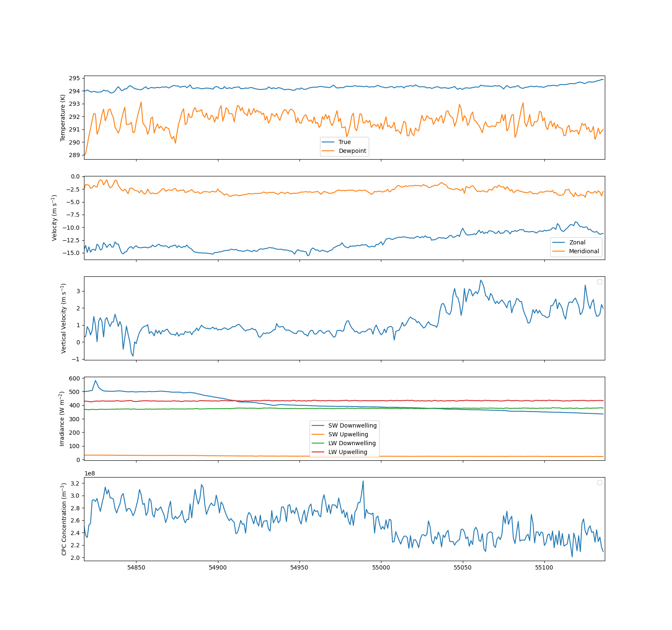This screenshot has height=630, width=672.
Task: Click the 54950 x-axis tick label
Action: 299,567
